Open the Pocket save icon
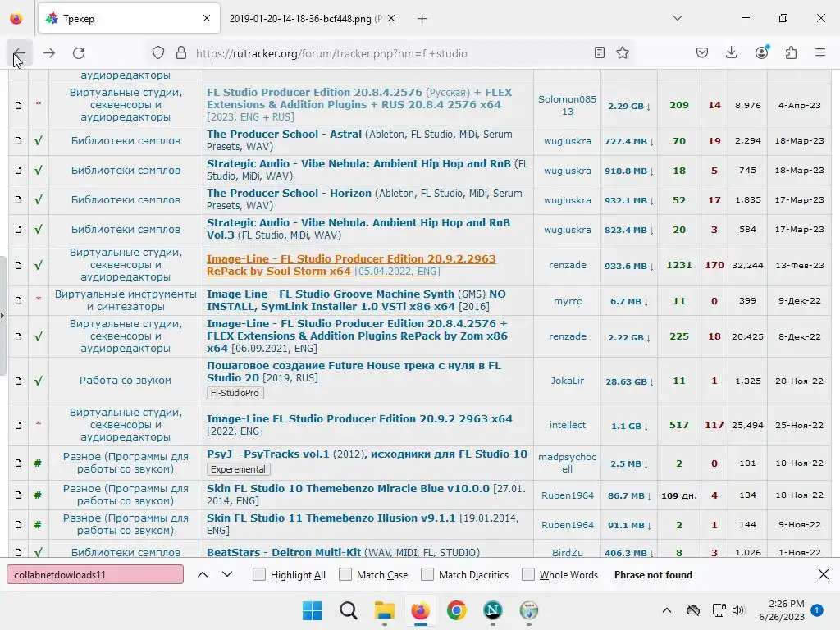This screenshot has height=630, width=840. point(702,52)
